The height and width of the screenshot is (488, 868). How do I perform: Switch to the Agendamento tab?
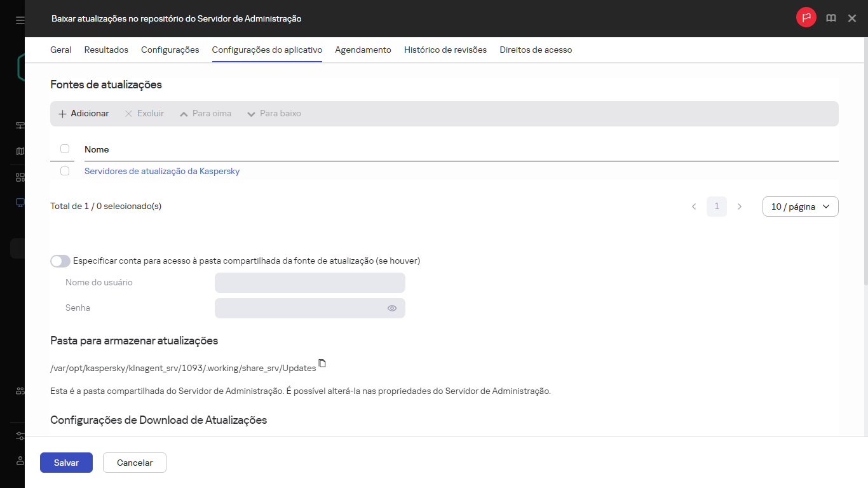coord(363,49)
